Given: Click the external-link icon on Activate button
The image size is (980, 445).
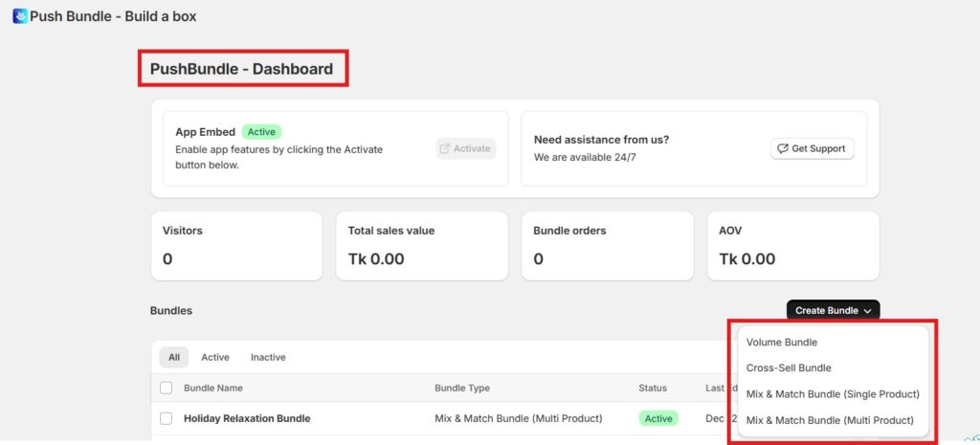Looking at the screenshot, I should pyautogui.click(x=445, y=148).
